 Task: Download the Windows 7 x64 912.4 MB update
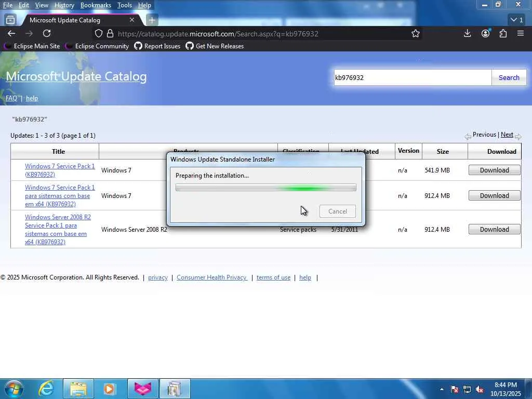[495, 195]
